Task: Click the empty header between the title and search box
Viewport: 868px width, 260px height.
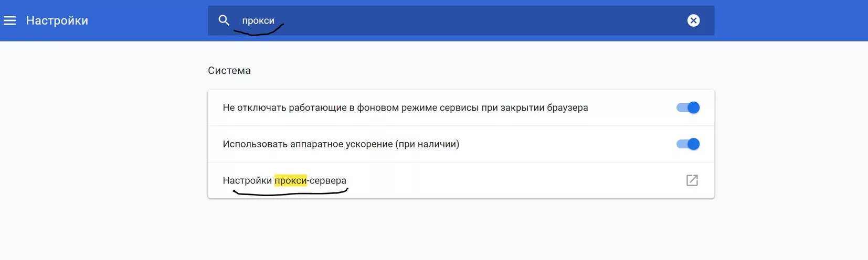Action: 148,20
